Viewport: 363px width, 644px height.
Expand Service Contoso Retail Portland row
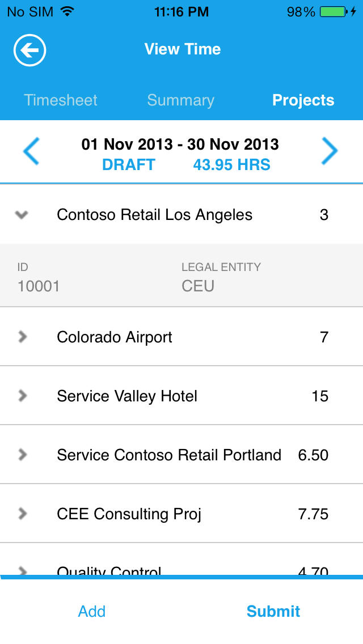23,455
